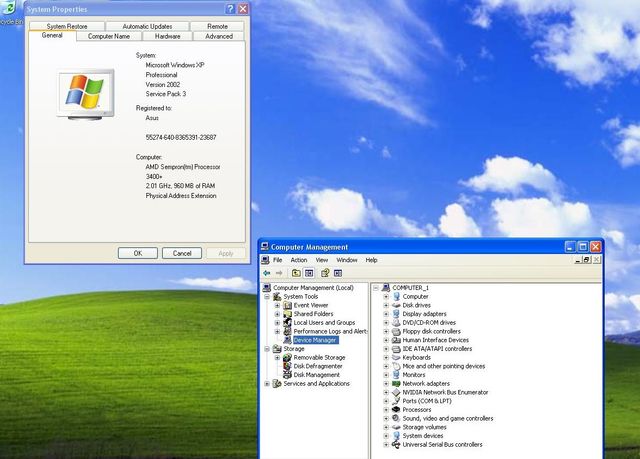Click the DVD/CD-ROM drives device icon
The height and width of the screenshot is (459, 640).
(x=396, y=322)
